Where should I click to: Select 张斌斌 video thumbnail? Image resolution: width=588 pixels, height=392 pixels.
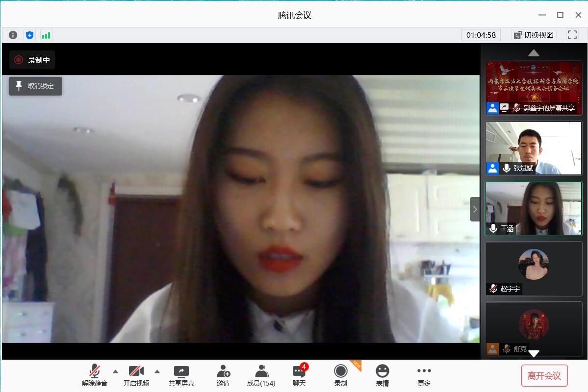534,148
